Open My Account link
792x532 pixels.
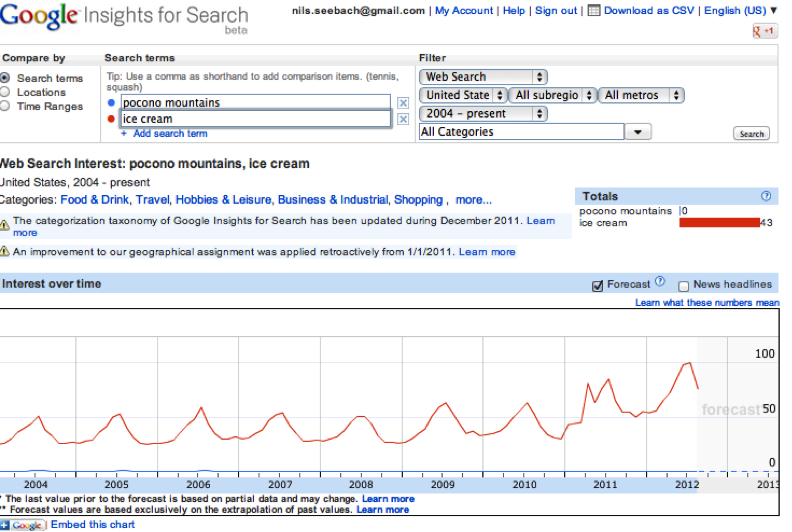pos(464,11)
